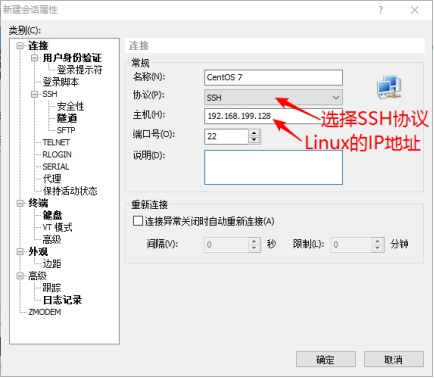Open the protocol SSH dropdown
The height and width of the screenshot is (378, 434).
coord(273,97)
